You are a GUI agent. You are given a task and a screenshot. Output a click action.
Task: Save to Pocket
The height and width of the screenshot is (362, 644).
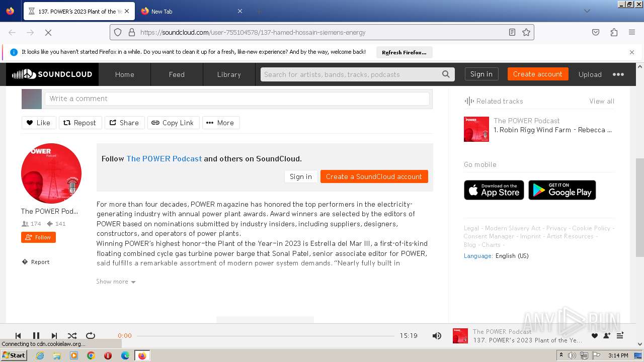pyautogui.click(x=596, y=32)
